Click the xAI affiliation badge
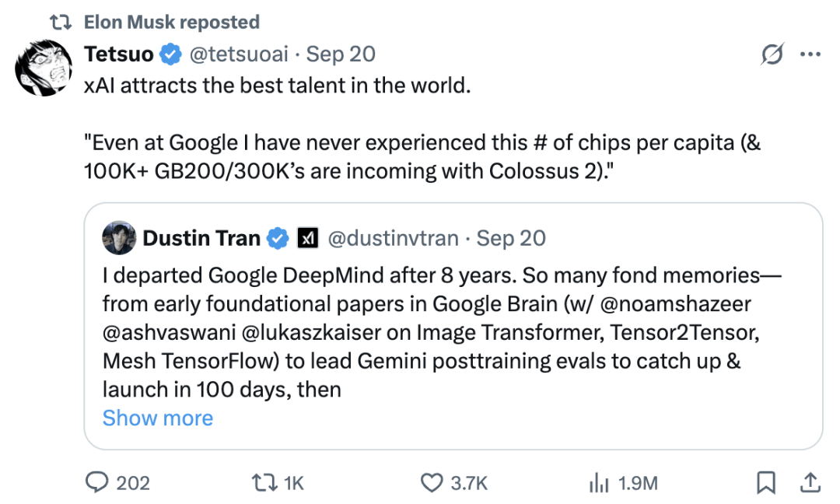The image size is (840, 504). click(307, 238)
